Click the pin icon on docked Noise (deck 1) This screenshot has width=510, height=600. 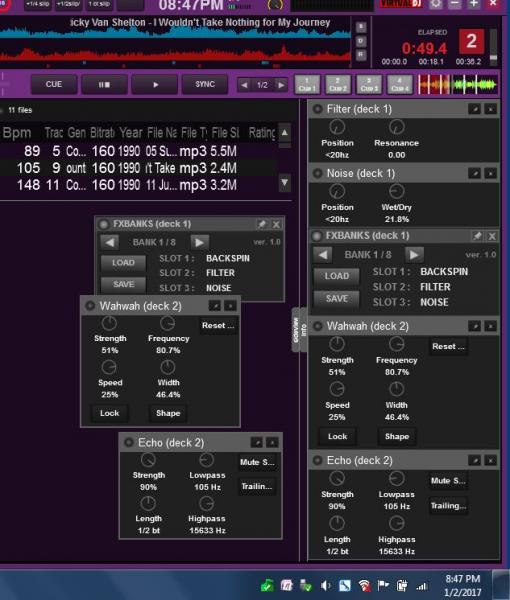[x=474, y=174]
